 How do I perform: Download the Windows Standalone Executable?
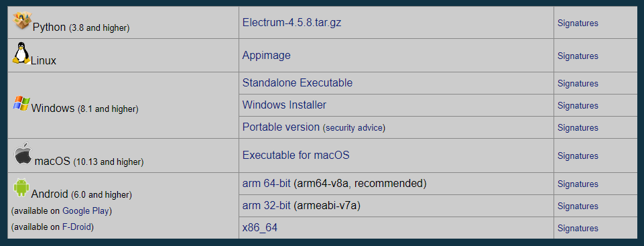[298, 82]
